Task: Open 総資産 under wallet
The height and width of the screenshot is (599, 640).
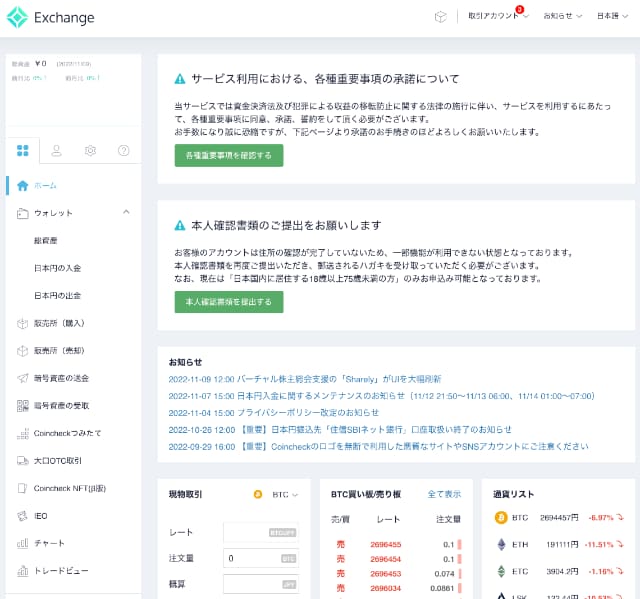Action: 45,240
